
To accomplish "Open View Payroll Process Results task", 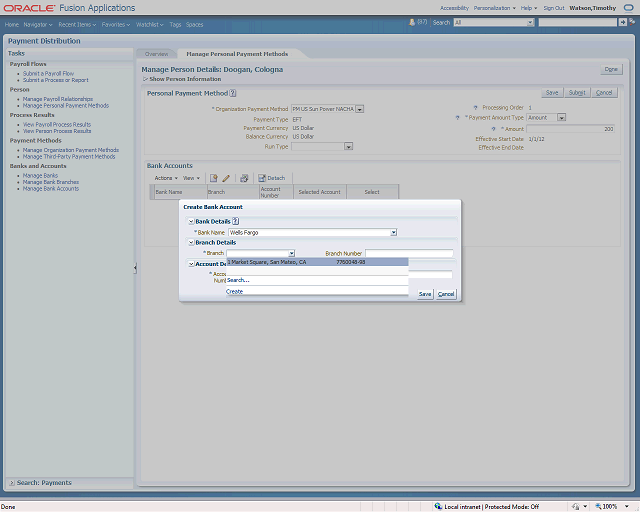I will [57, 125].
